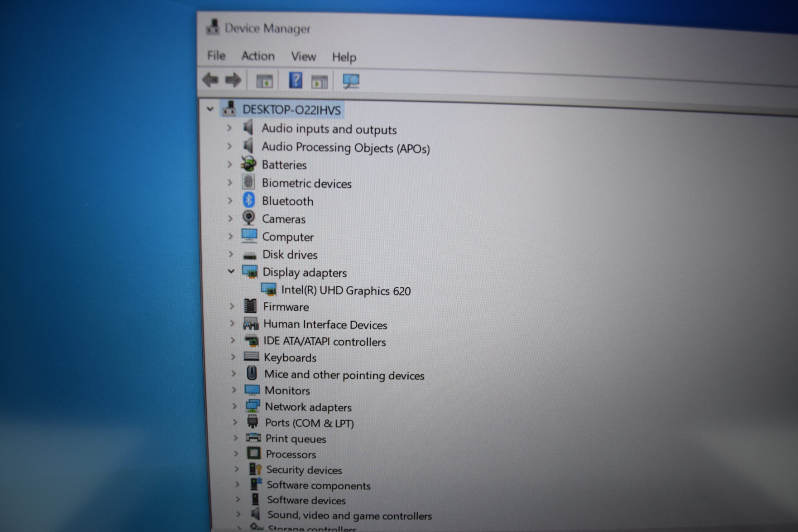The height and width of the screenshot is (532, 798).
Task: Click the Biometric devices fingerprint icon
Action: point(248,182)
